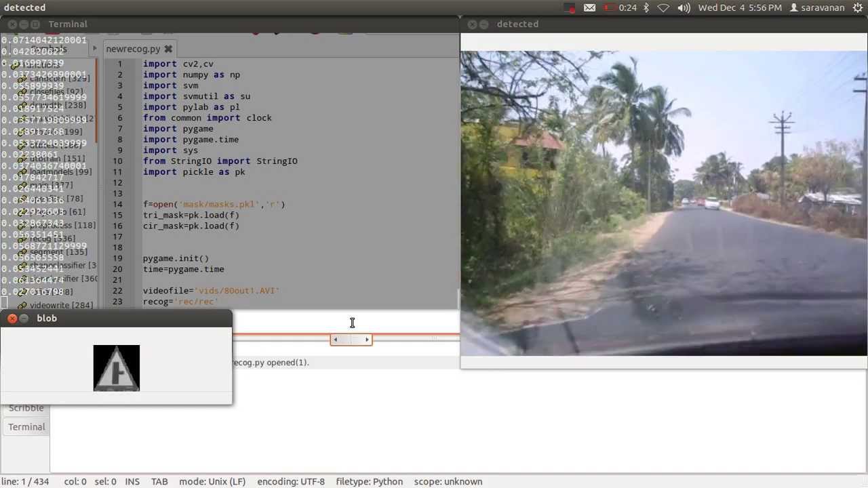Click the 'import cv2,cv' code line
This screenshot has width=868, height=488.
coord(178,64)
